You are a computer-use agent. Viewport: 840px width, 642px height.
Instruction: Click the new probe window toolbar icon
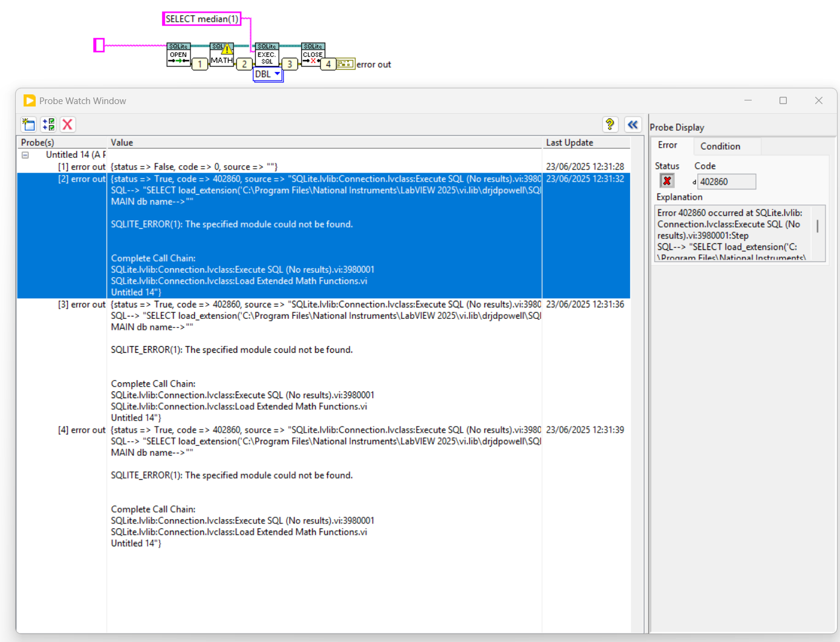click(x=28, y=125)
